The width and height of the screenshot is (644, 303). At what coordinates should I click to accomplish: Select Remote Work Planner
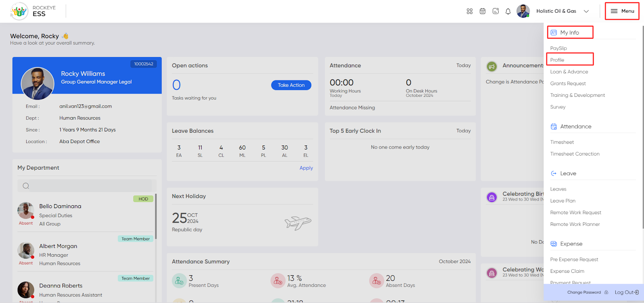pos(575,224)
